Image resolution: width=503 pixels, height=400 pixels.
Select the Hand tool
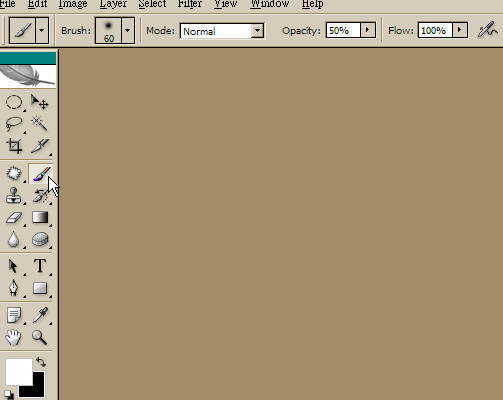(x=14, y=337)
